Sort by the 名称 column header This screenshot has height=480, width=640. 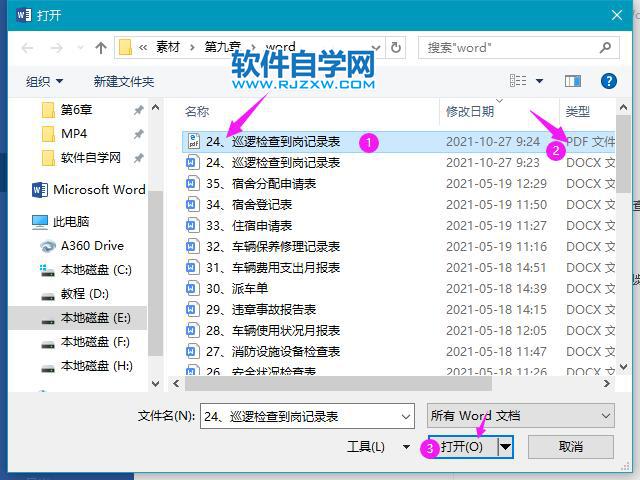point(197,111)
